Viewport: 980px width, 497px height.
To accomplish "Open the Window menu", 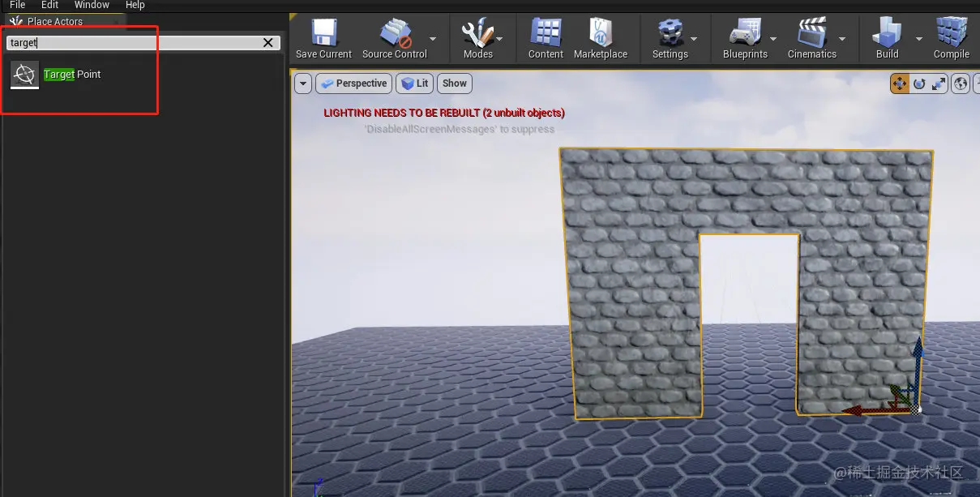I will pos(92,5).
